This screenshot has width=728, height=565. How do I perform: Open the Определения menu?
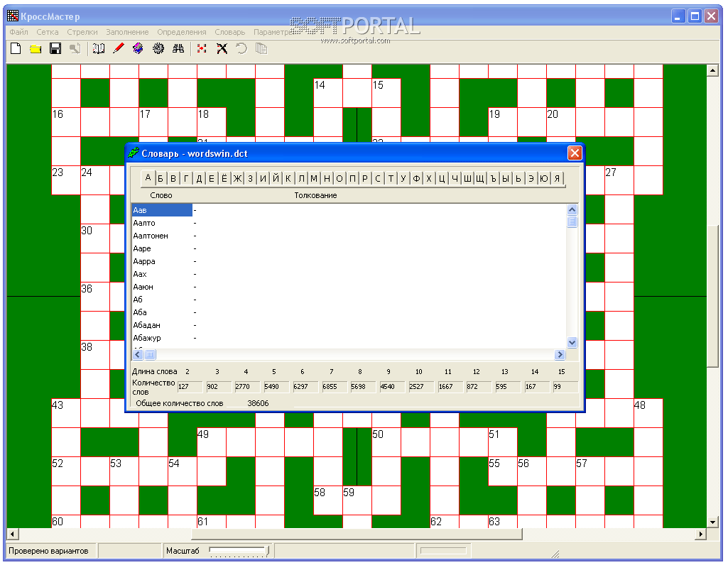(x=182, y=32)
